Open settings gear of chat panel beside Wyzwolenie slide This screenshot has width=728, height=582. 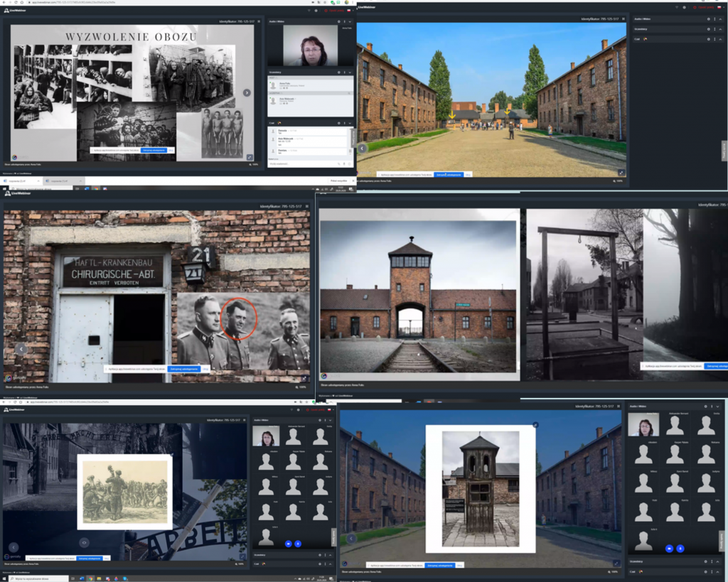click(338, 122)
